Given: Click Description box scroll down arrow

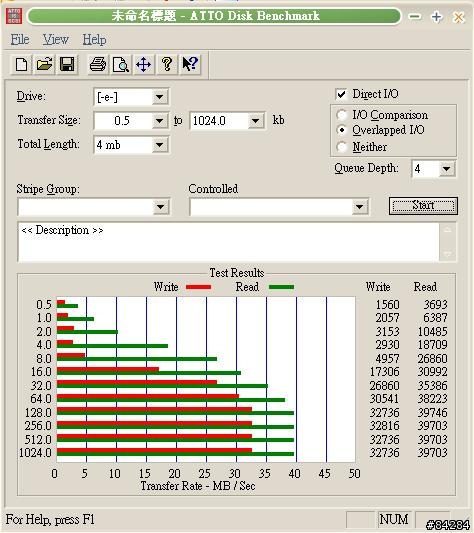Looking at the screenshot, I should tap(448, 254).
